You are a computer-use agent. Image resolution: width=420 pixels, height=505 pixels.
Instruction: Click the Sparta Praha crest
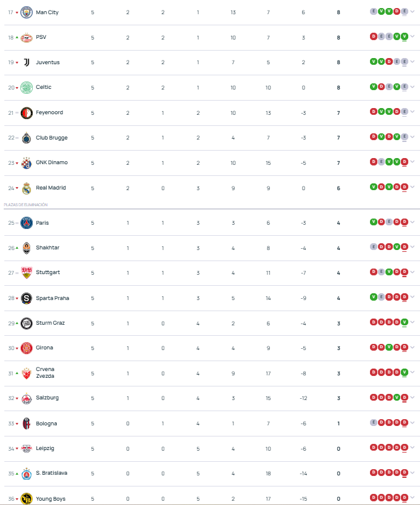click(x=27, y=298)
